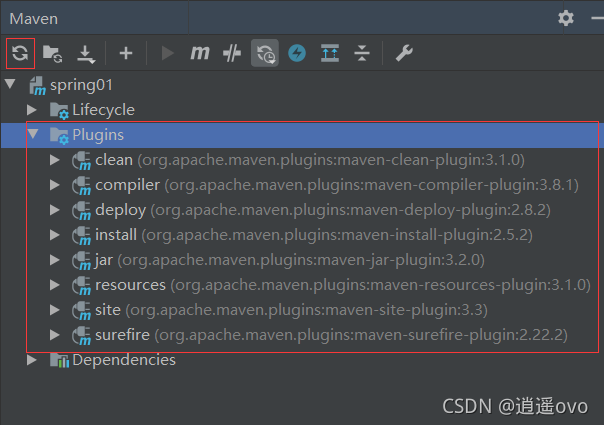Click the clean plugin icon
Image resolution: width=604 pixels, height=425 pixels.
81,161
